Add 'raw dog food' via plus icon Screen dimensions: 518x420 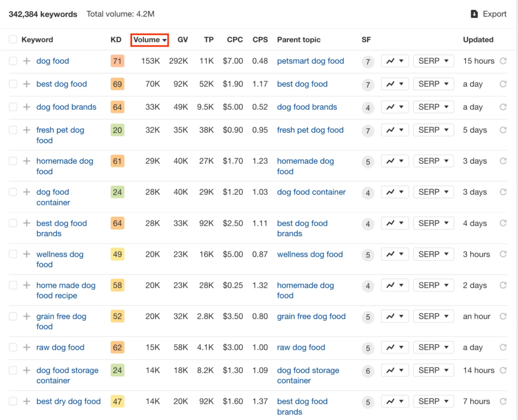(27, 348)
